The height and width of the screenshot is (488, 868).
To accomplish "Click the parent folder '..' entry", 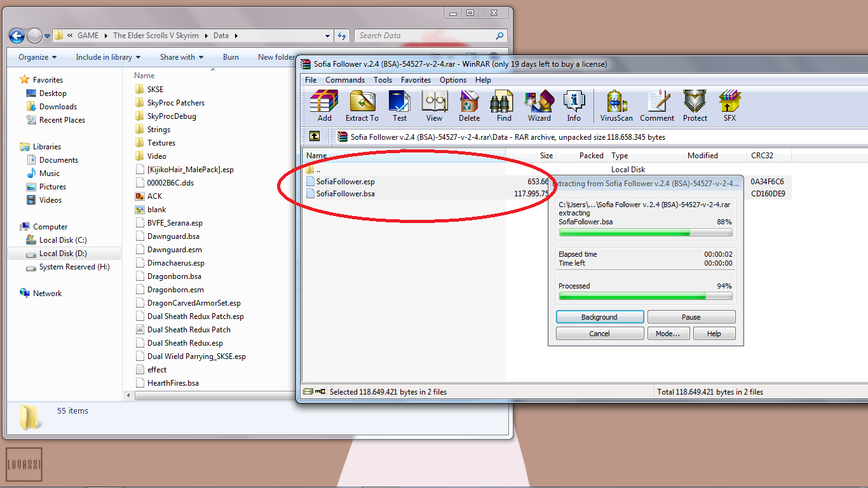I will (x=313, y=170).
